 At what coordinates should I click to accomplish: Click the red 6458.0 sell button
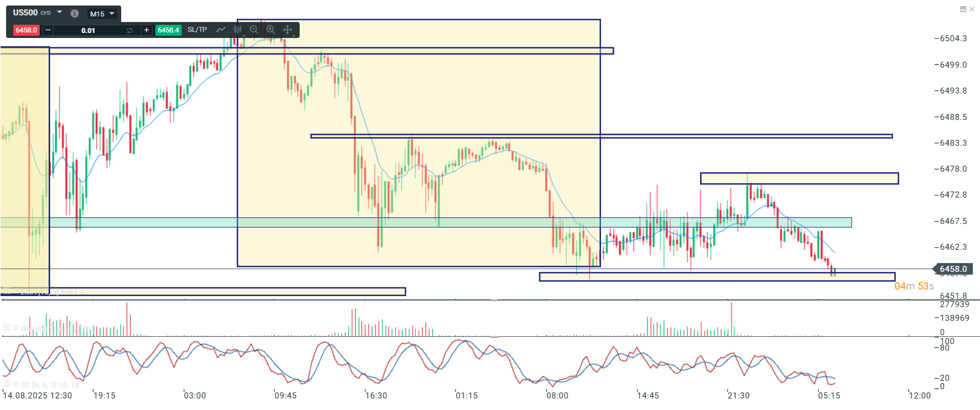[x=26, y=30]
